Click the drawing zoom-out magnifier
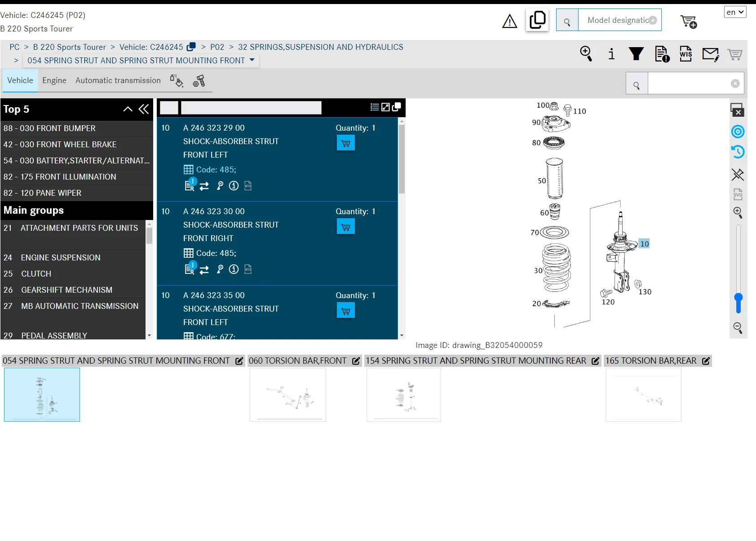The height and width of the screenshot is (541, 756). pyautogui.click(x=738, y=328)
